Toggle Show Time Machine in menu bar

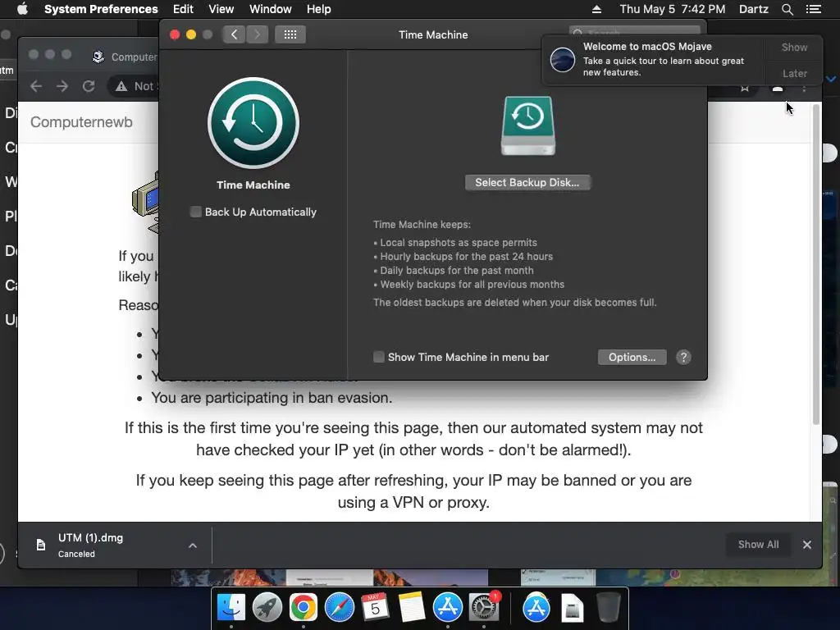coord(379,358)
